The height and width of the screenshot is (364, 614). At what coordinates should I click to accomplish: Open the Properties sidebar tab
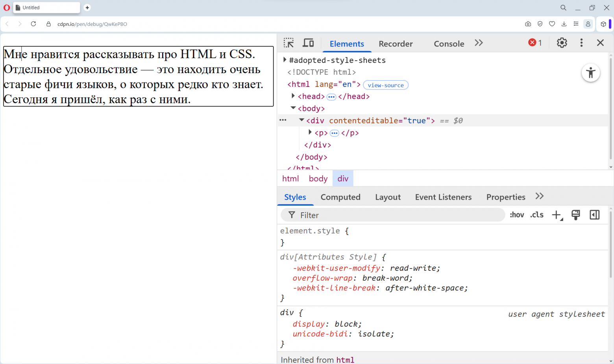click(x=506, y=197)
